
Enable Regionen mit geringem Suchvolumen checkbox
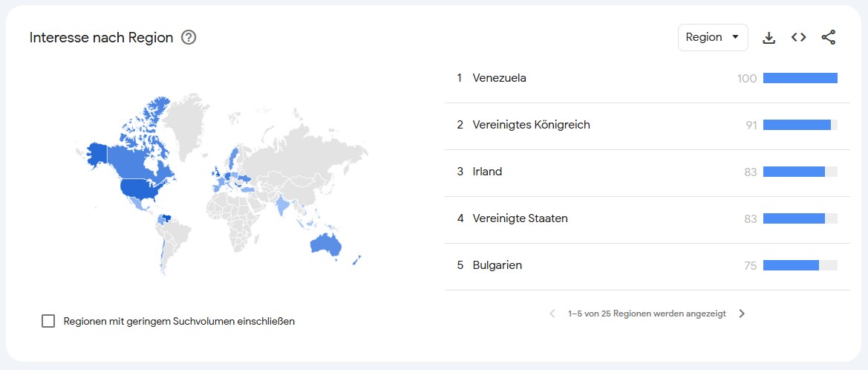(49, 321)
